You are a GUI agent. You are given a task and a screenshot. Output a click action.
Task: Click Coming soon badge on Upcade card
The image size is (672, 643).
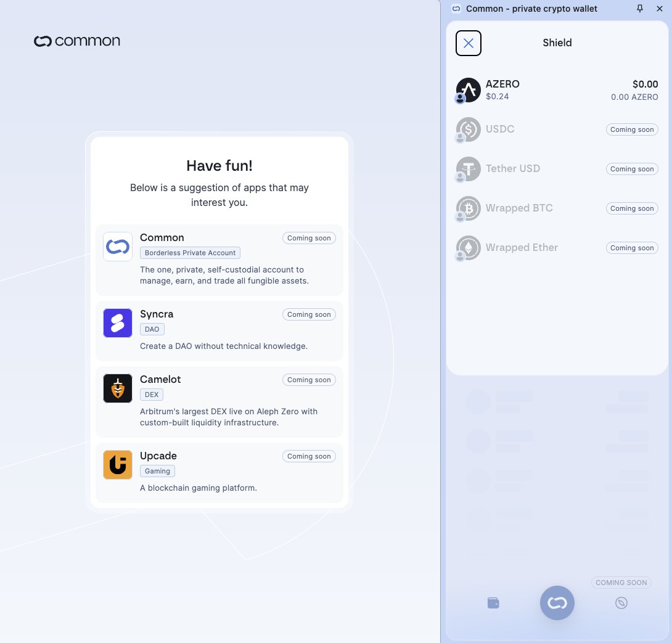(309, 456)
